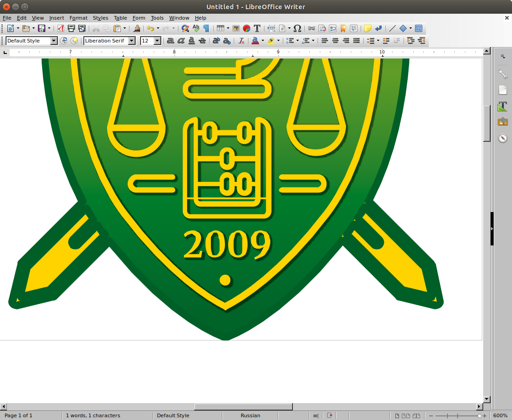Align paragraph left
The image size is (512, 420).
pyautogui.click(x=324, y=41)
